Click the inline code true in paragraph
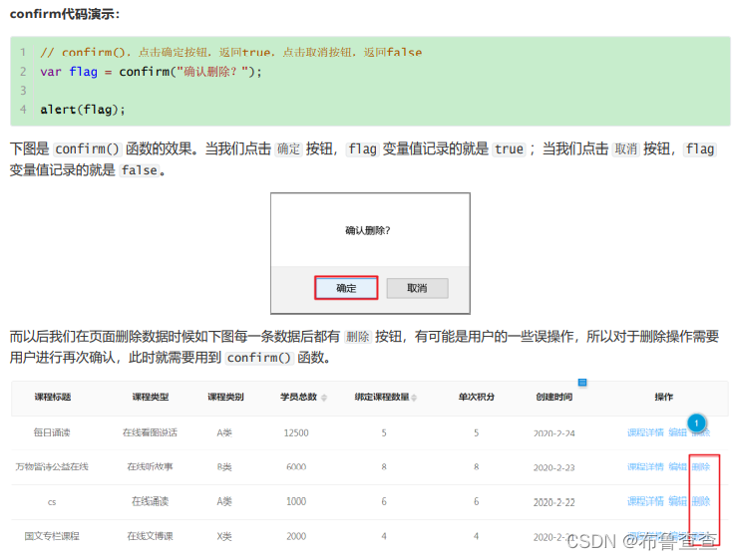 (509, 149)
